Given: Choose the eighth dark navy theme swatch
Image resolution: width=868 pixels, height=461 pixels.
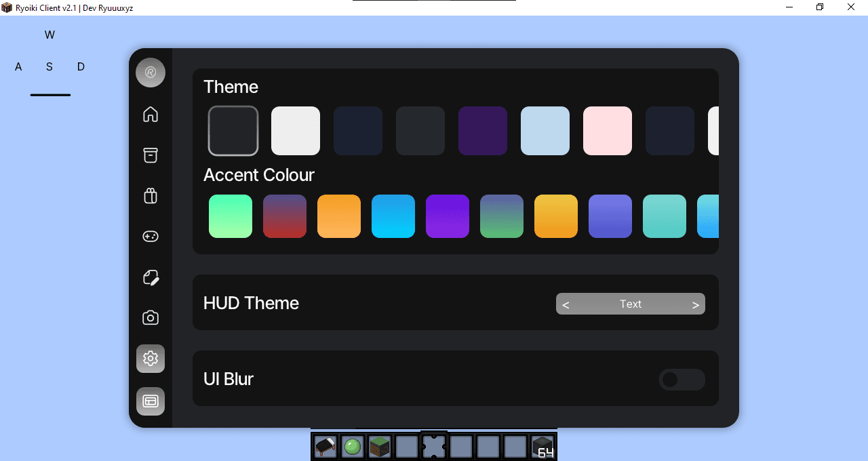Looking at the screenshot, I should tap(670, 131).
